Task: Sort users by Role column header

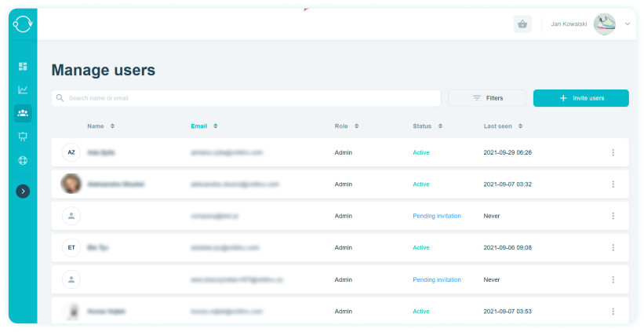Action: (347, 126)
